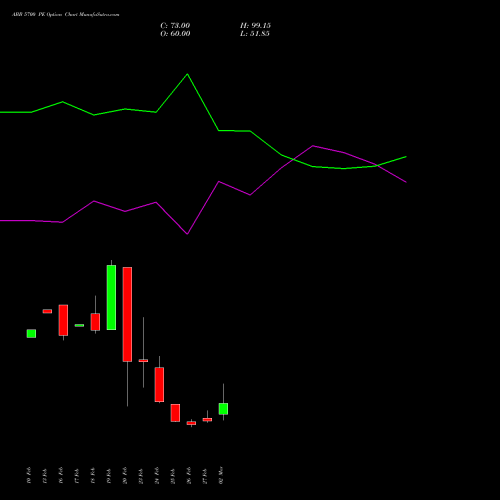This screenshot has height=500, width=500.
Task: Click the red candle above 16 Feb
Action: 63,320
